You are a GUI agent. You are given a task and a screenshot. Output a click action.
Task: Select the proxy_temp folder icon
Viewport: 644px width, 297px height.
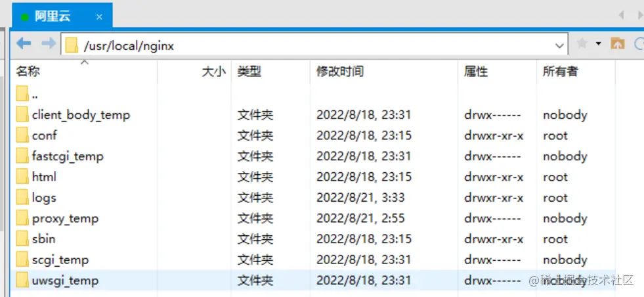[22, 218]
